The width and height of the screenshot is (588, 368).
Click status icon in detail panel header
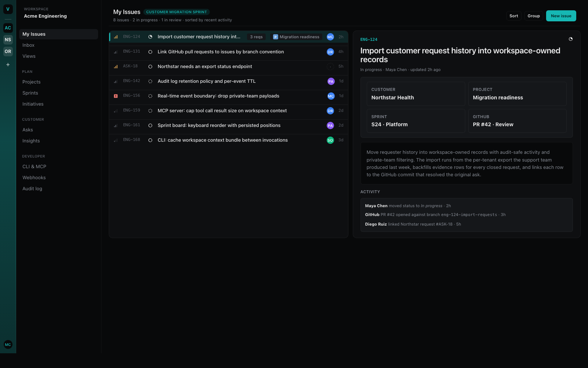571,39
